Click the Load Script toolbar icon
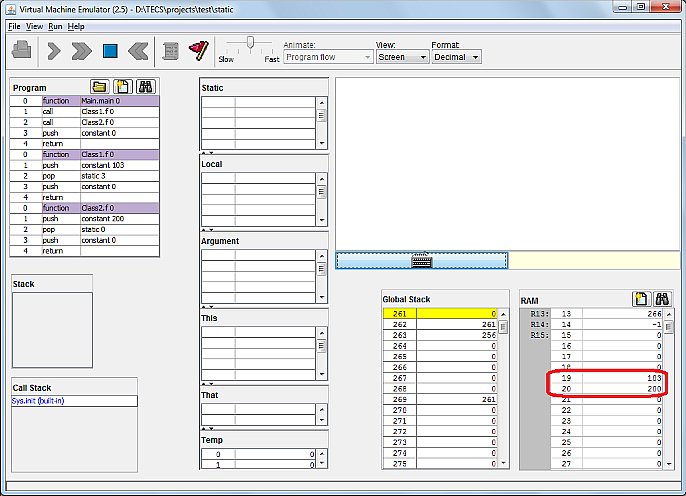Image resolution: width=686 pixels, height=496 pixels. [22, 50]
